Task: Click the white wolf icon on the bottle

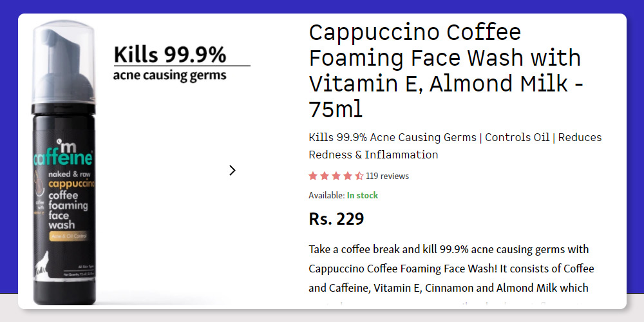Action: point(43,263)
